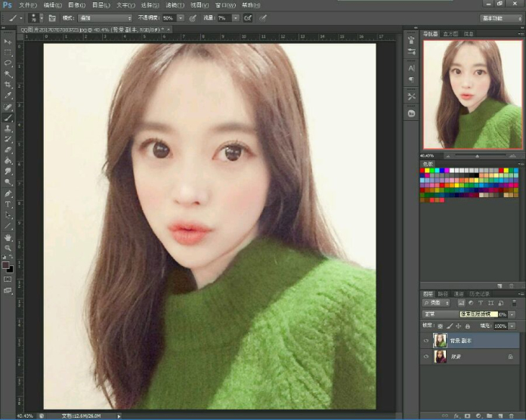Click the foreground color swatch
This screenshot has width=526, height=420.
6,266
